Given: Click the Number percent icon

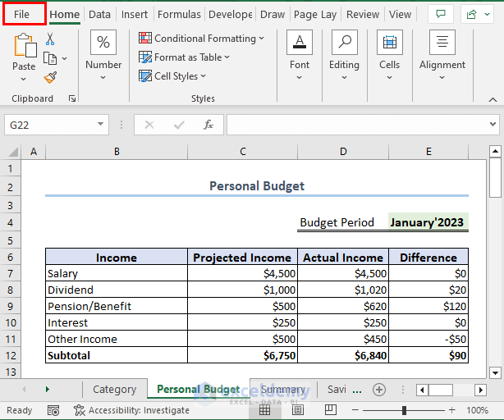Looking at the screenshot, I should pos(103,42).
